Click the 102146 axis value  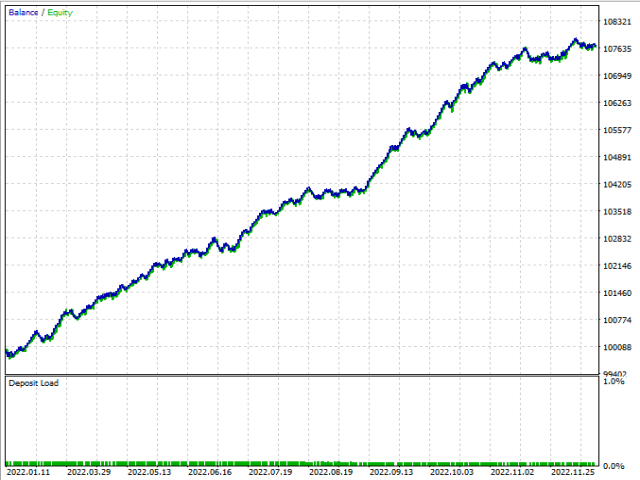(617, 266)
